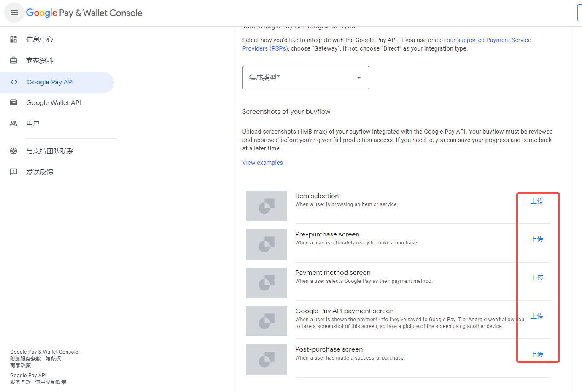Click the supported Payment Service Providers link

coord(489,40)
